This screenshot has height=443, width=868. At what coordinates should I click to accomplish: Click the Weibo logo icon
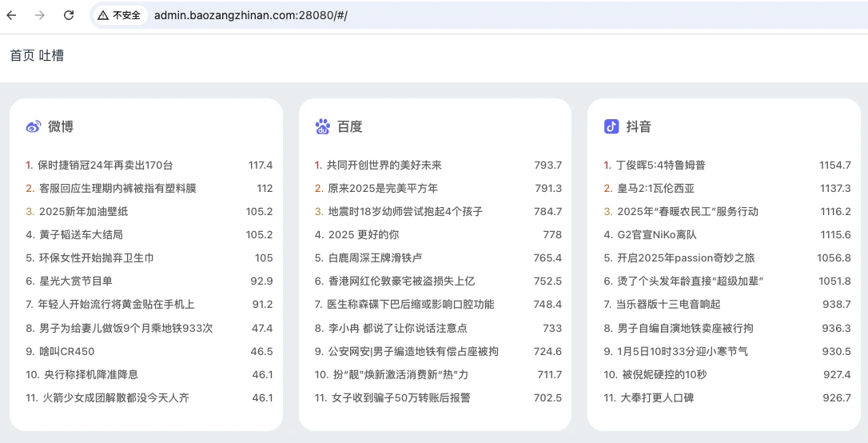pyautogui.click(x=34, y=127)
